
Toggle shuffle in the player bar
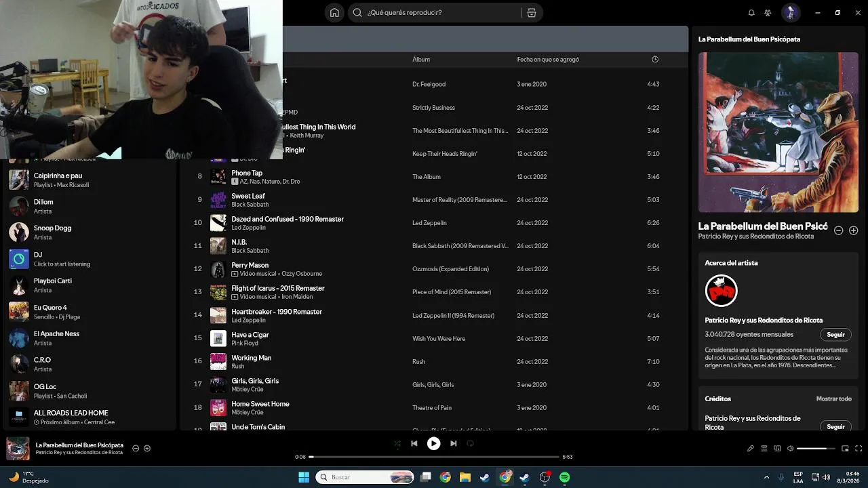[397, 443]
